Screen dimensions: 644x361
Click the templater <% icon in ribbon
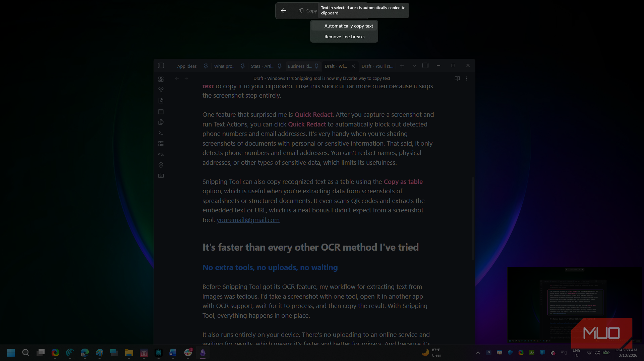[x=161, y=154]
